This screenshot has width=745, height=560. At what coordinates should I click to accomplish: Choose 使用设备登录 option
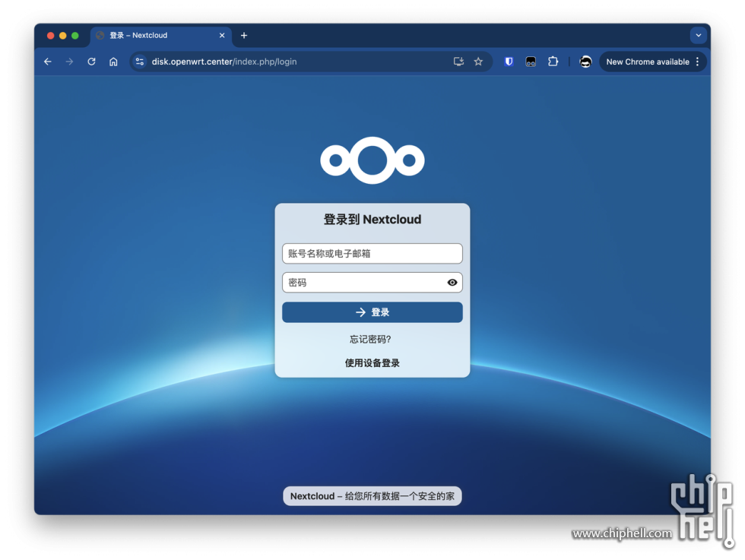[x=372, y=363]
